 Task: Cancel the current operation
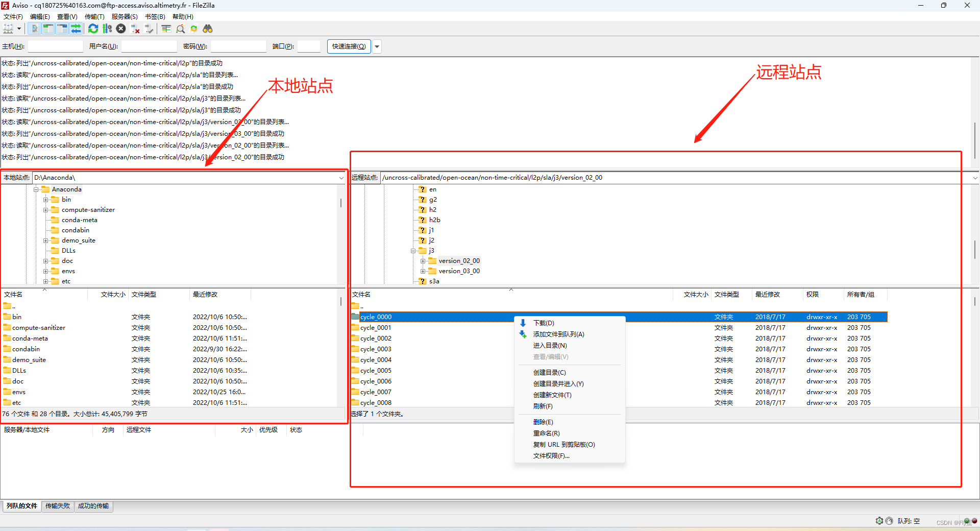point(121,29)
